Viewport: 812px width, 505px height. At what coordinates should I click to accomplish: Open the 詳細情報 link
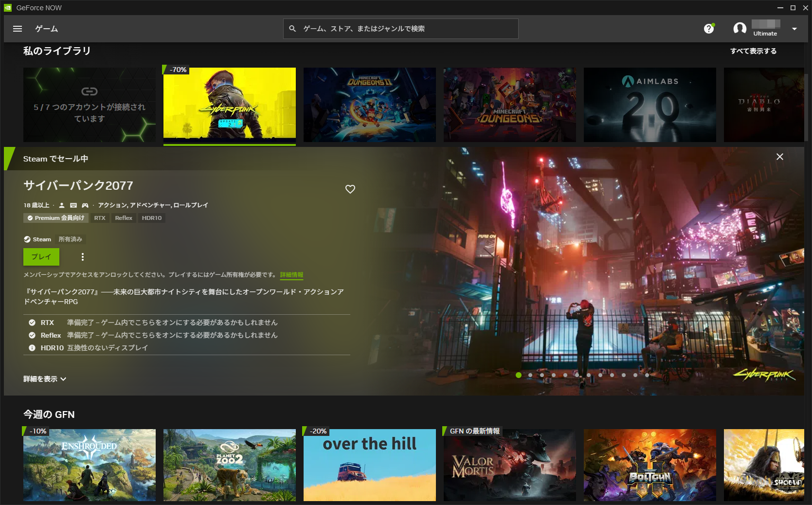[291, 275]
